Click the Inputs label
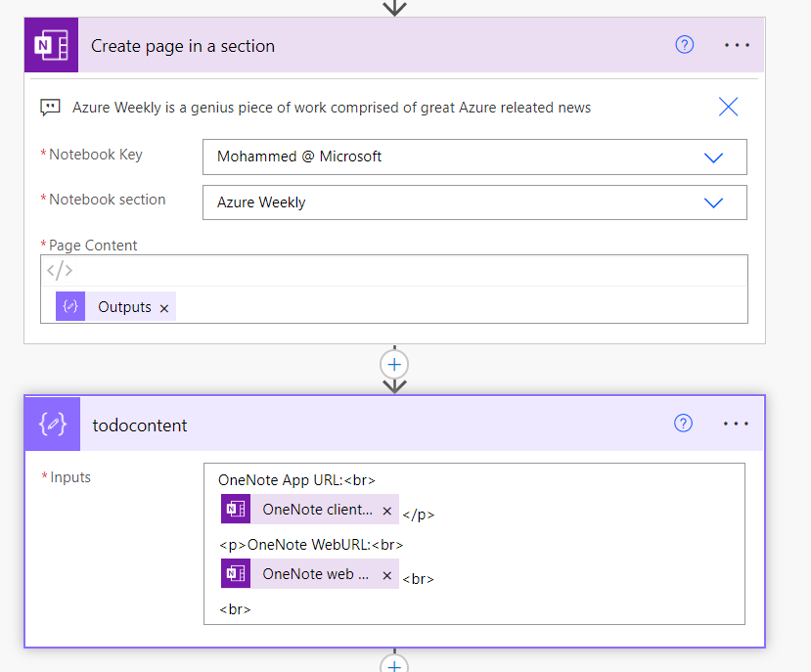 coord(70,477)
